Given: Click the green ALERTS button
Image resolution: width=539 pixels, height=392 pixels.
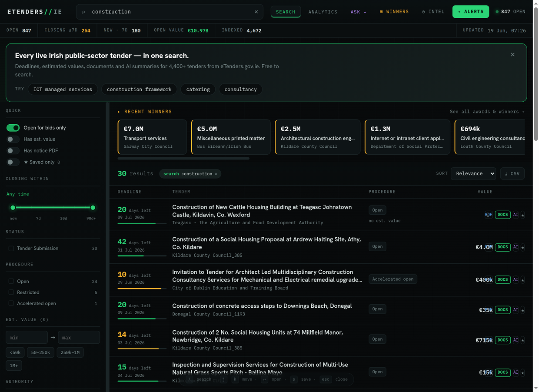Looking at the screenshot, I should coord(471,12).
